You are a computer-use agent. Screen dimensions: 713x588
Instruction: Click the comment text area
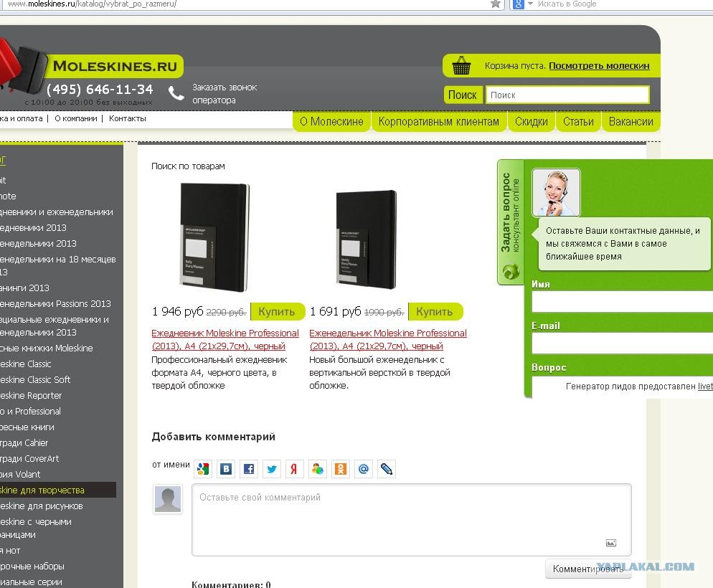[412, 520]
